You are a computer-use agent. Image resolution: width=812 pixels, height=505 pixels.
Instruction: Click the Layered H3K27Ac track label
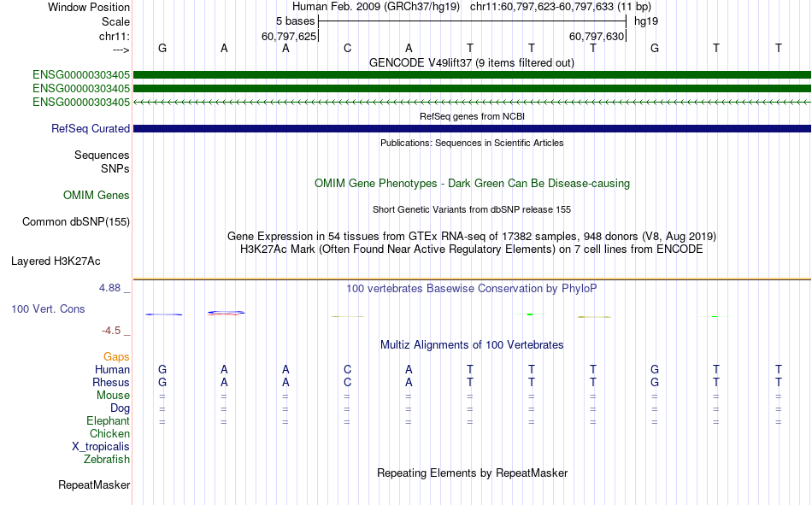(x=56, y=261)
